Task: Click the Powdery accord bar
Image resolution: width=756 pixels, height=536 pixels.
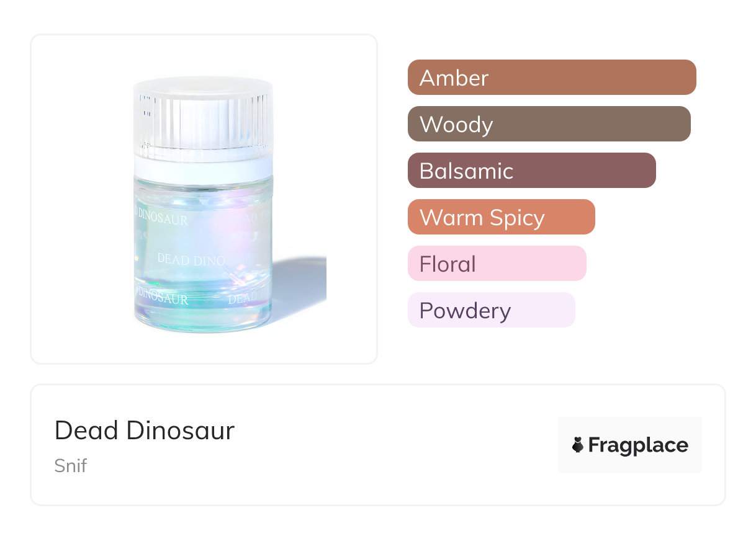Action: click(491, 310)
